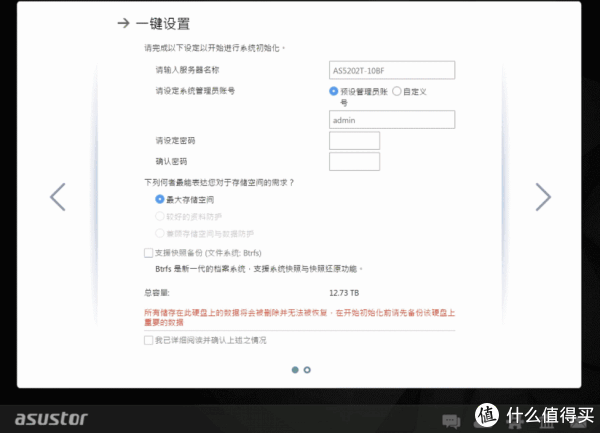The width and height of the screenshot is (600, 433).
Task: Jump to the first page indicator dot
Action: 295,370
